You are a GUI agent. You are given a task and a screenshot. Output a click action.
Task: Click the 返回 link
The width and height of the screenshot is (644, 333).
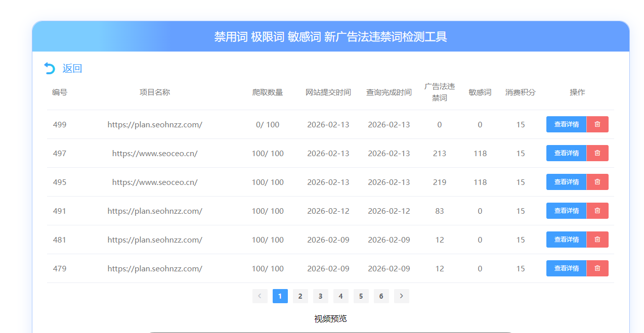point(72,68)
